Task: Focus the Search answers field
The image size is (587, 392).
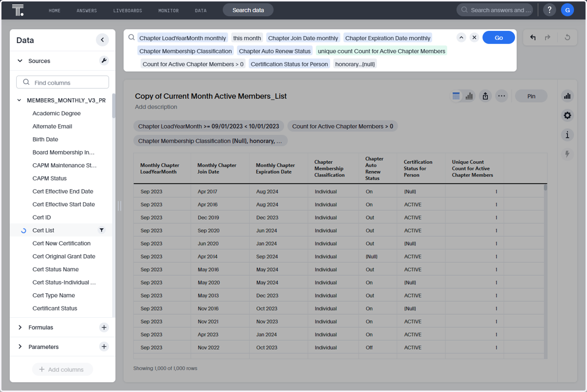Action: pos(495,10)
